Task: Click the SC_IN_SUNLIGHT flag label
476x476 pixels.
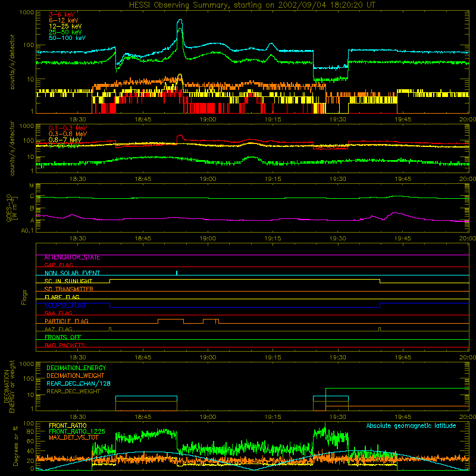Action: click(68, 281)
